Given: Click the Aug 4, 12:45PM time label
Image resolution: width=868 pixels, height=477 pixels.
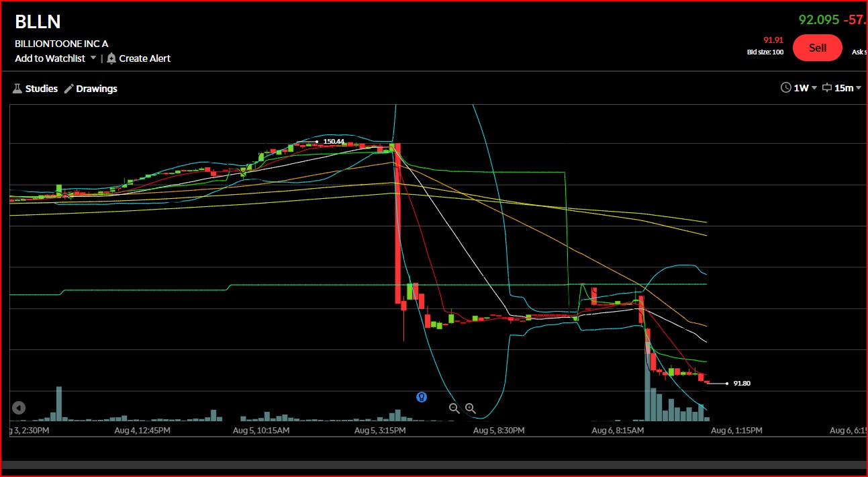Looking at the screenshot, I should coord(141,430).
